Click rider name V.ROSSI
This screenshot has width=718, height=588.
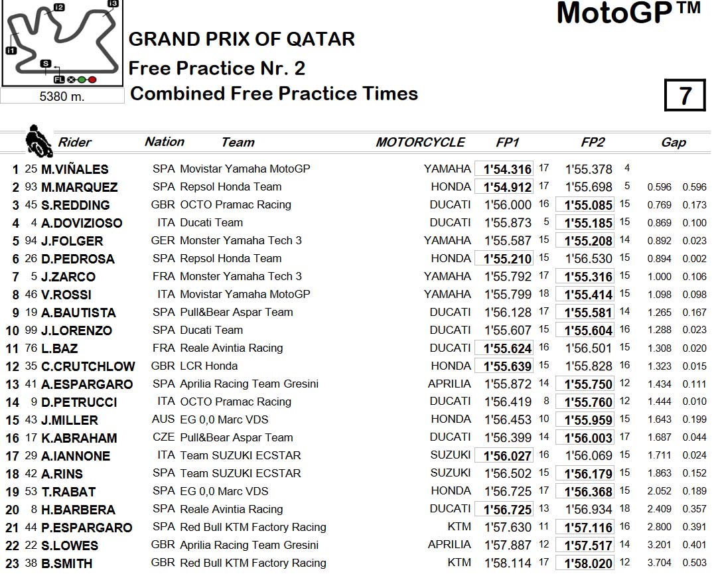66,295
